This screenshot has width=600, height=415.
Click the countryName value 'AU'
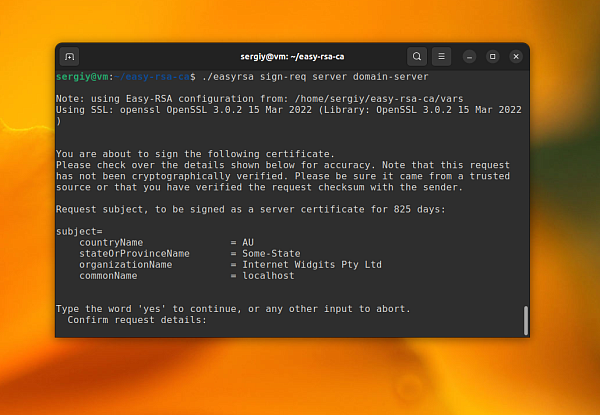245,242
